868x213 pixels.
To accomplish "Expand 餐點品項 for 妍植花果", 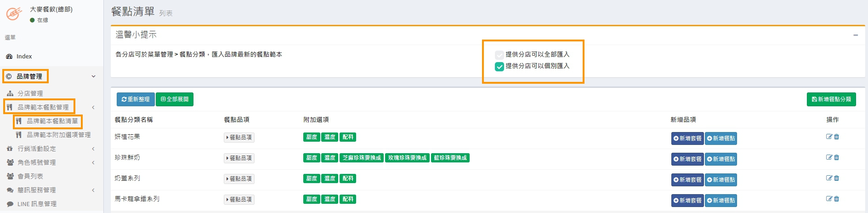I will point(239,138).
